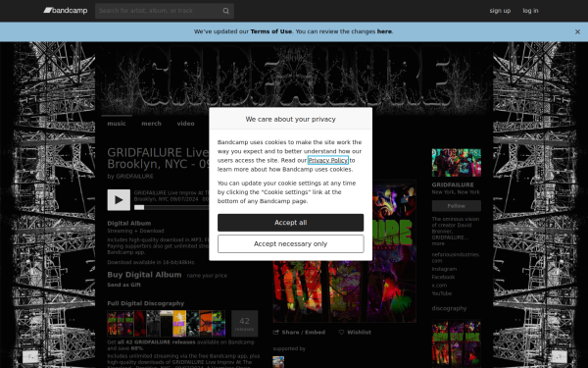588x368 pixels.
Task: Close the Terms of Use banner
Action: click(577, 32)
